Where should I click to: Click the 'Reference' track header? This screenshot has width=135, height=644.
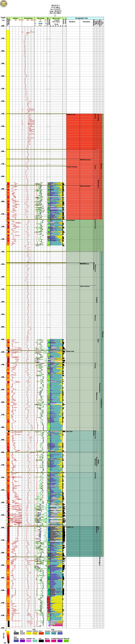(x=16, y=18)
